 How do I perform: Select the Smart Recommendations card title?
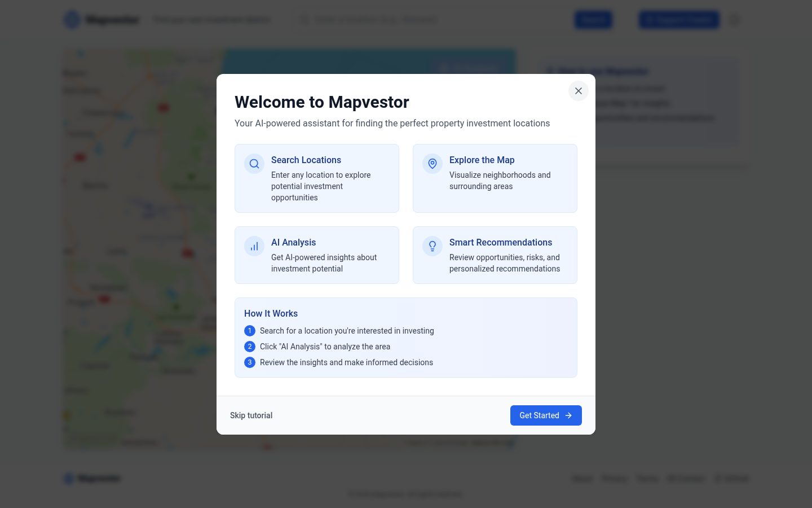coord(501,243)
